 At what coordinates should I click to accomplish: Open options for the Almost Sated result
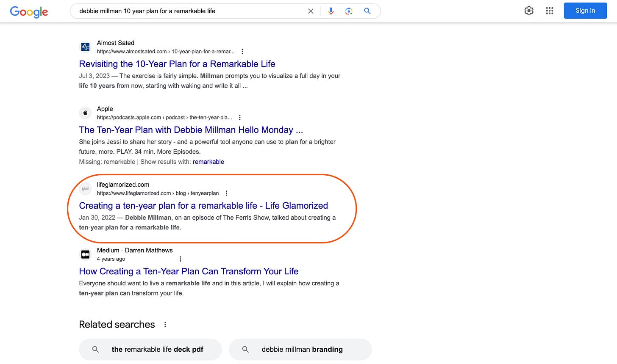(x=242, y=51)
